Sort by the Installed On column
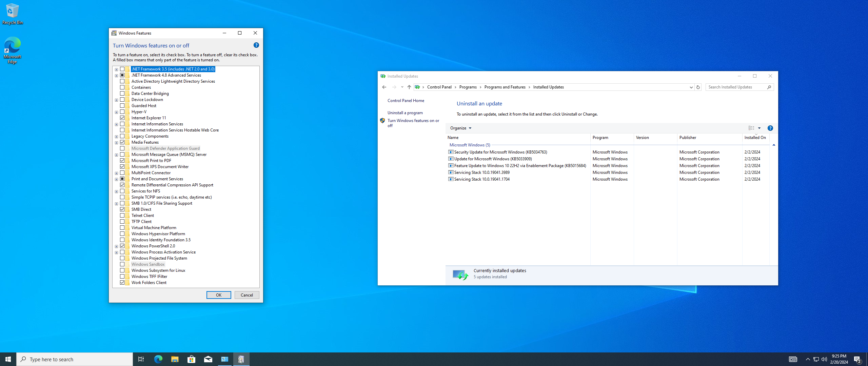 (x=755, y=138)
